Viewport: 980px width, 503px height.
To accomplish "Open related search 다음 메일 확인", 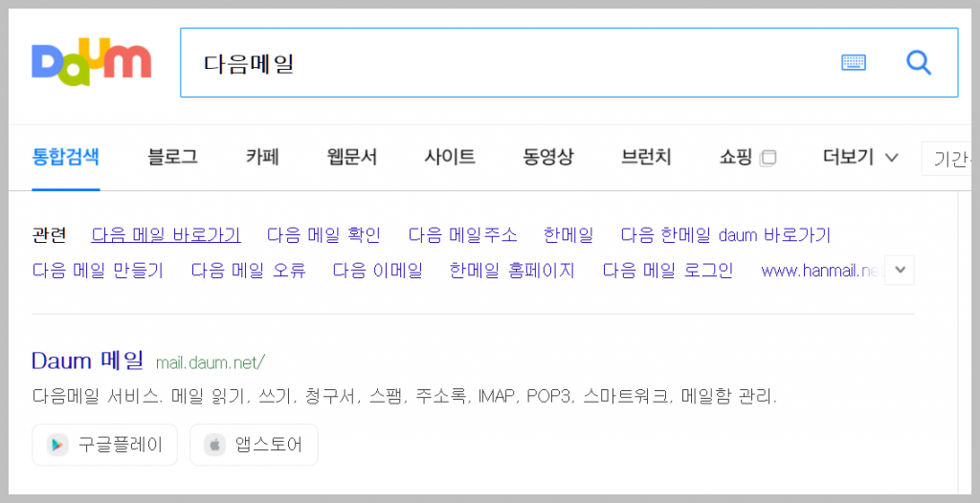I will [323, 235].
